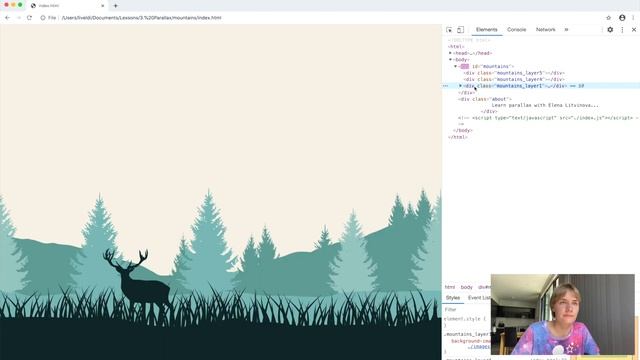Click the file info icon in the address bar
Image resolution: width=640 pixels, height=360 pixels.
pyautogui.click(x=42, y=18)
